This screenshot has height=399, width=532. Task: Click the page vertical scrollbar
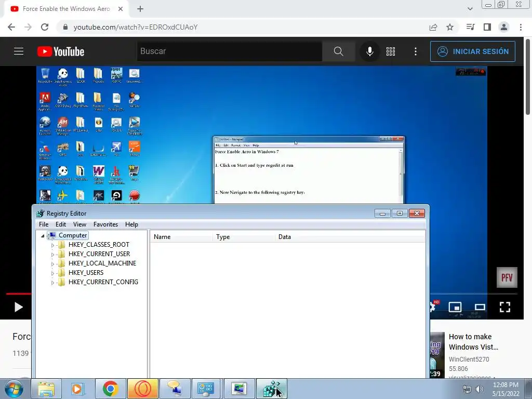pos(528,77)
